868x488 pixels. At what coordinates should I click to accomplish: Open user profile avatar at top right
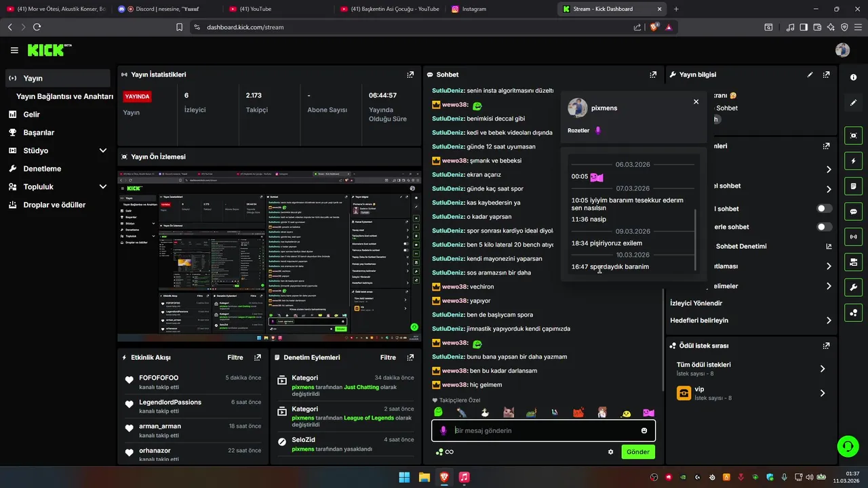point(842,50)
